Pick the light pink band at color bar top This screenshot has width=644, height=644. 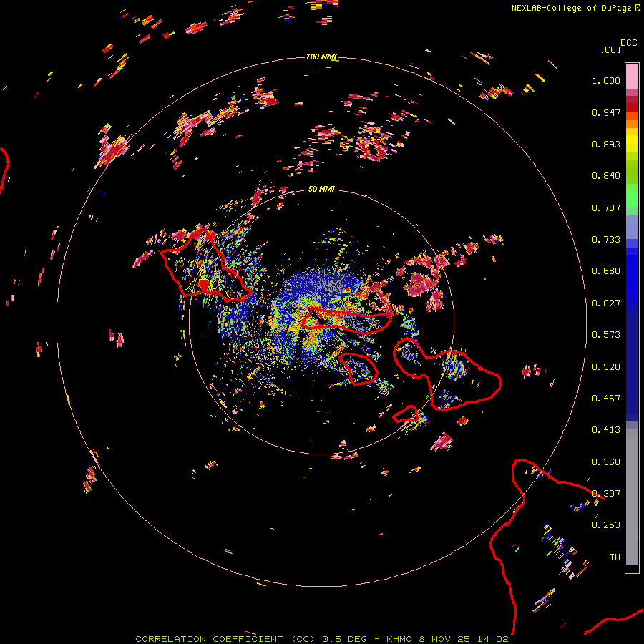pyautogui.click(x=632, y=77)
